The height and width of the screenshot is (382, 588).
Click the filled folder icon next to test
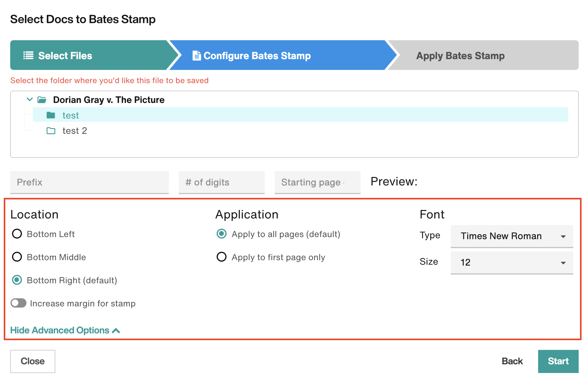click(51, 115)
